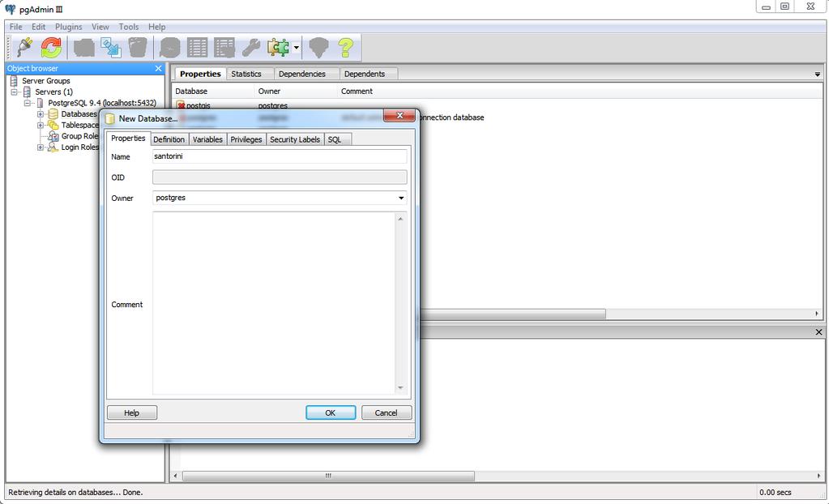
Task: Open the plugins dropdown arrow in toolbar
Action: [x=296, y=48]
